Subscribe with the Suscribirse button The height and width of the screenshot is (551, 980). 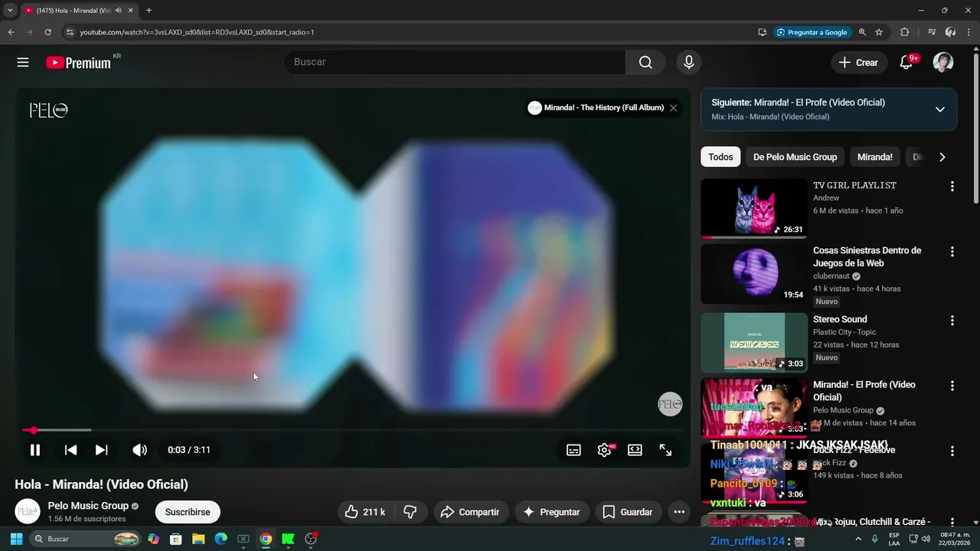pyautogui.click(x=188, y=512)
